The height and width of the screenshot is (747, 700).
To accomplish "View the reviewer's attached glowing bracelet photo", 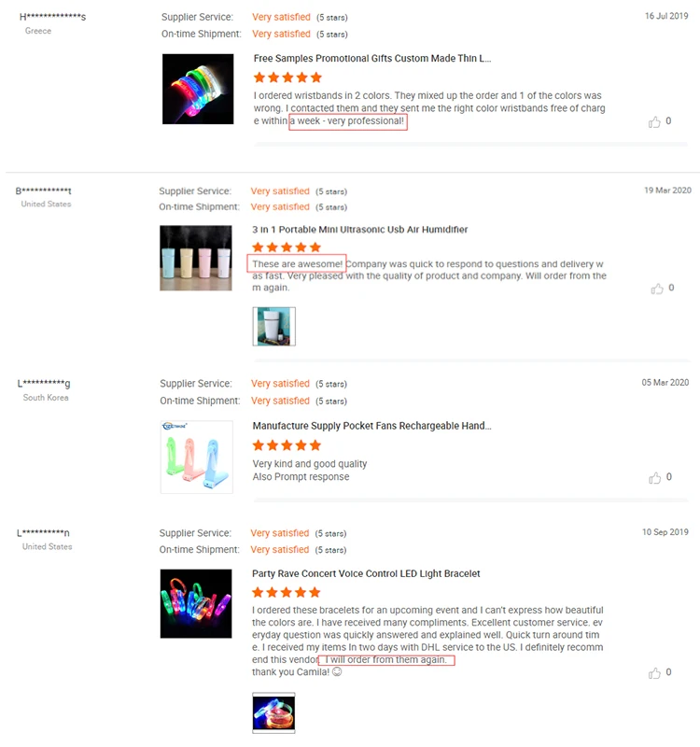I will tap(273, 712).
